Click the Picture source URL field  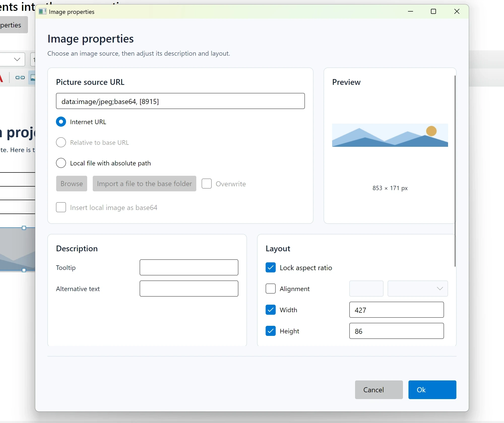coord(180,101)
